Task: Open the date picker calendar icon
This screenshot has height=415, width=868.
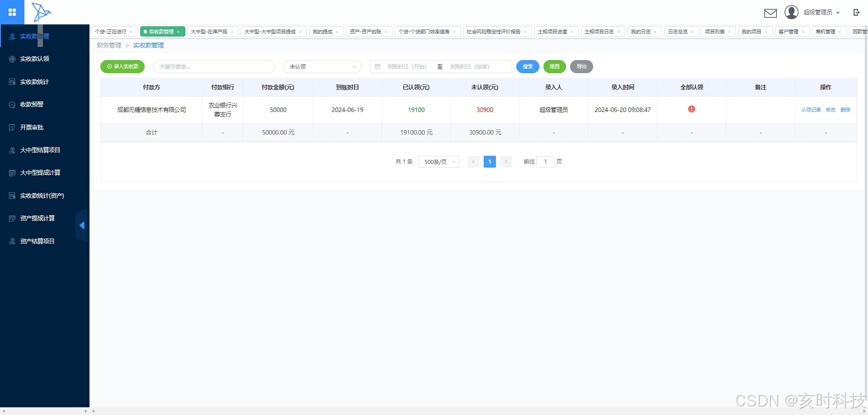Action: 378,66
